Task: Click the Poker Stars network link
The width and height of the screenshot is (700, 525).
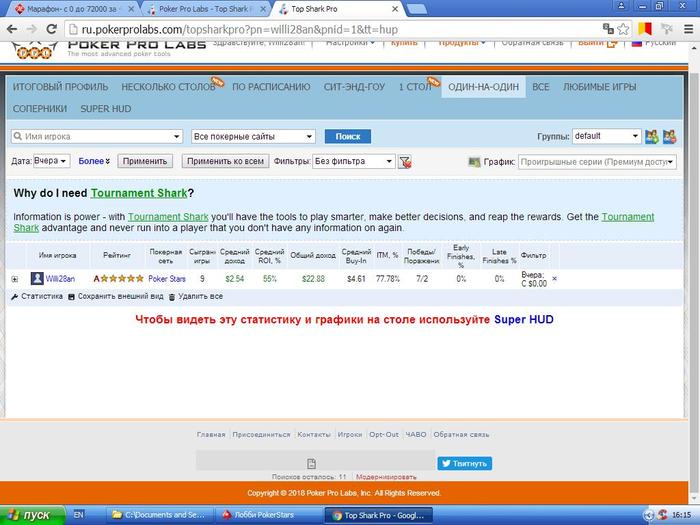Action: pyautogui.click(x=167, y=279)
